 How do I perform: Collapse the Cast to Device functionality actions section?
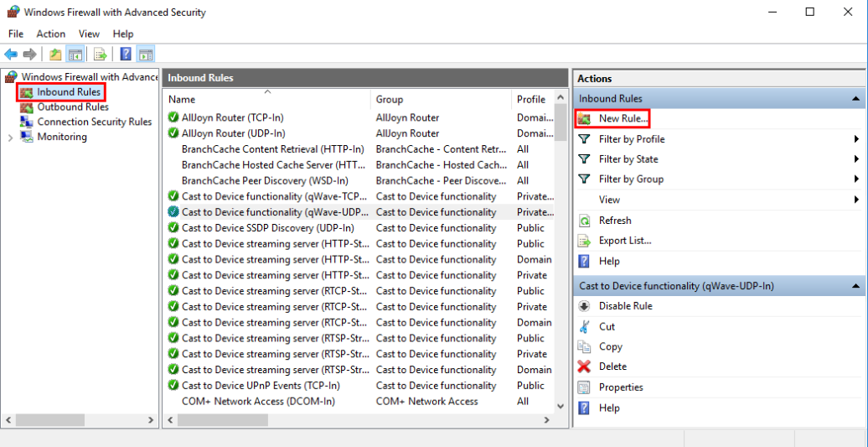[855, 286]
